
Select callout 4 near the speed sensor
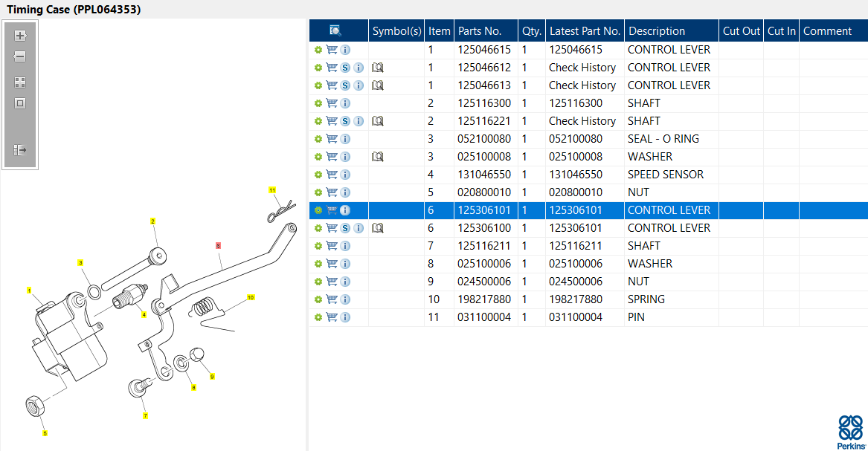144,314
